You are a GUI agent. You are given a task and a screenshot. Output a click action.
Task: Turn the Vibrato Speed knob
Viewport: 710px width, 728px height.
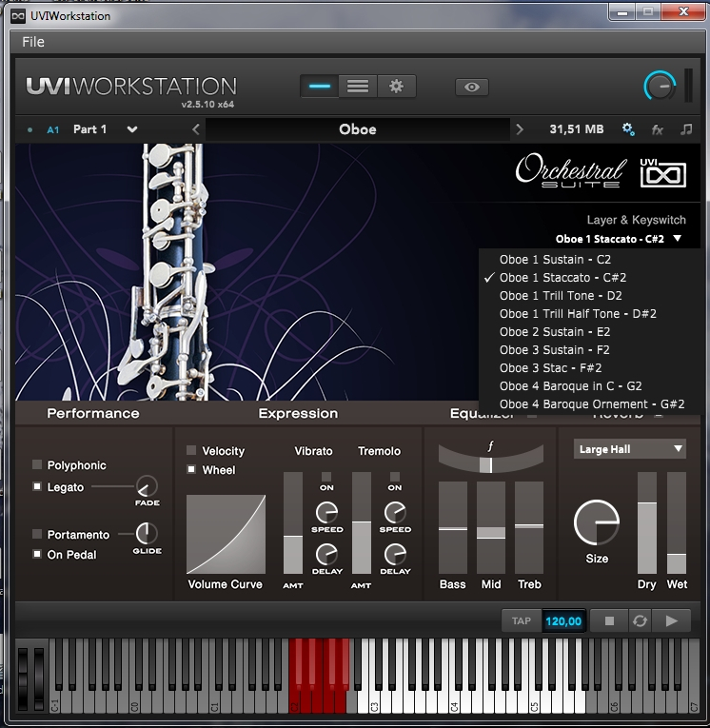[326, 513]
